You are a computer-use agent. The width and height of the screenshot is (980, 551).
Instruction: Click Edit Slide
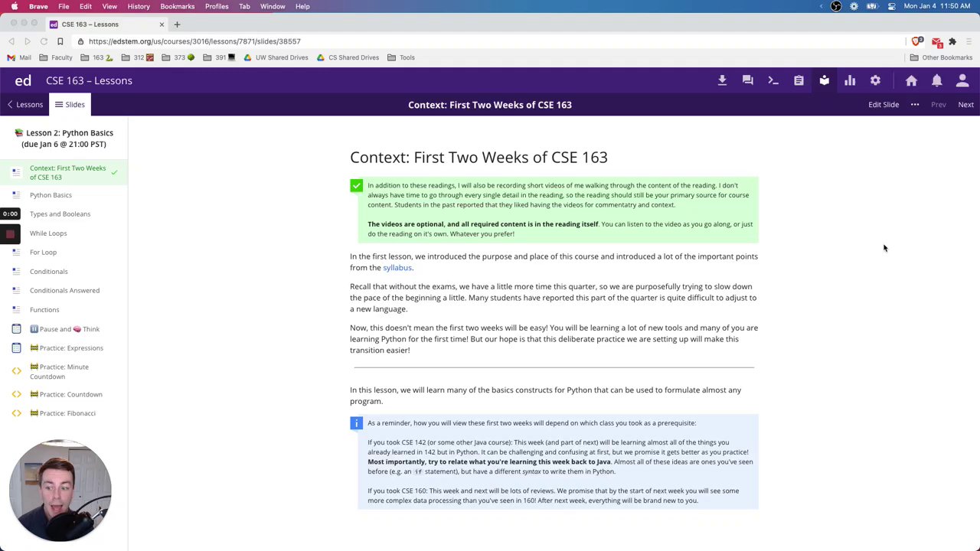tap(884, 105)
